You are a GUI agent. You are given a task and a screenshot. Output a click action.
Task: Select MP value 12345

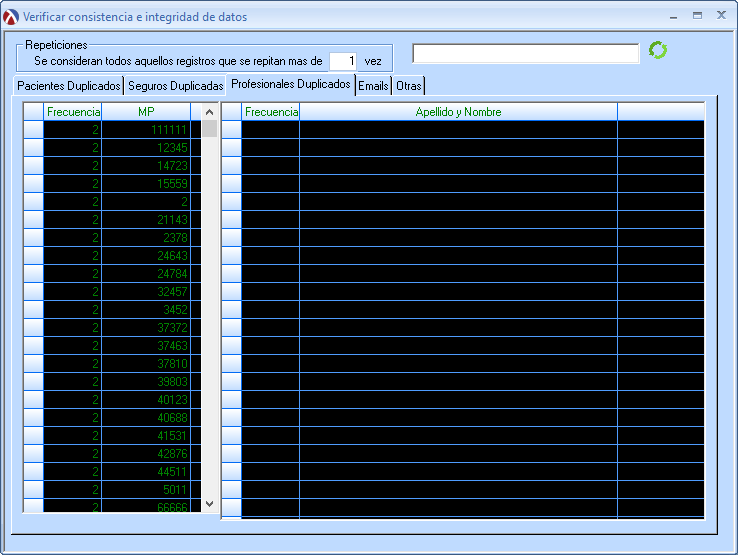point(146,148)
